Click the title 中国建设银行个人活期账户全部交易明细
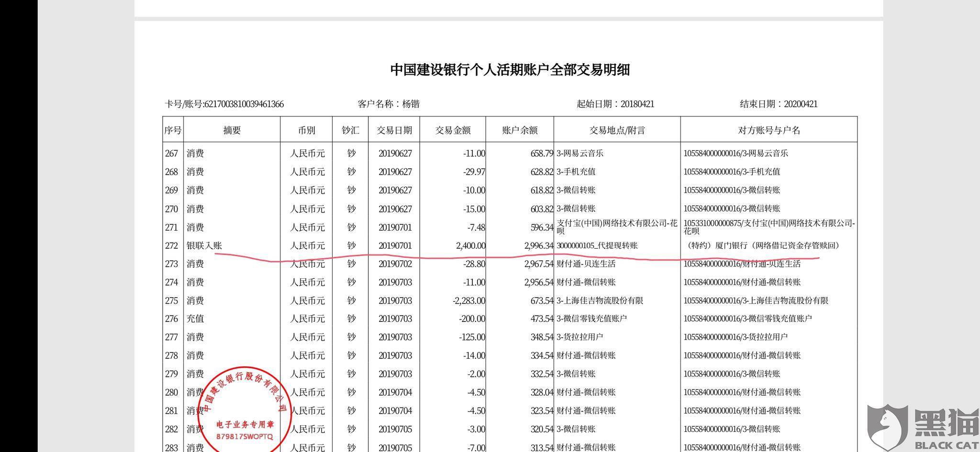The width and height of the screenshot is (980, 452). coord(510,70)
